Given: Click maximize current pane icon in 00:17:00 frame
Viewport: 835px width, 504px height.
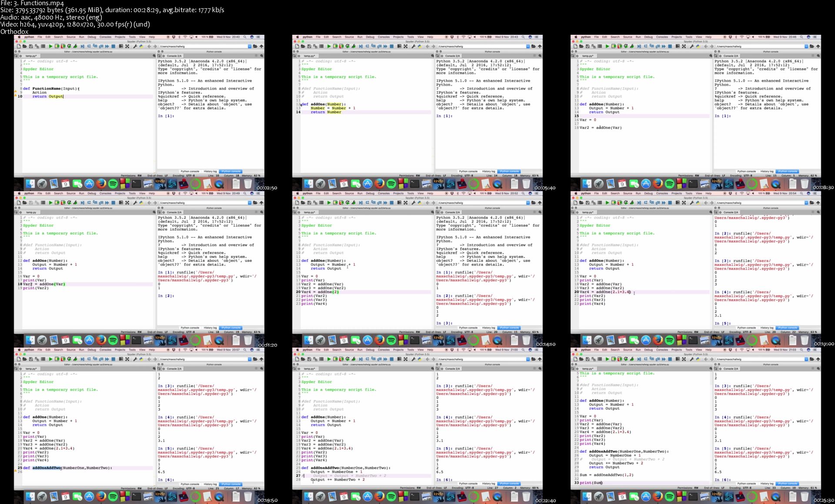Looking at the screenshot, I should click(x=678, y=202).
